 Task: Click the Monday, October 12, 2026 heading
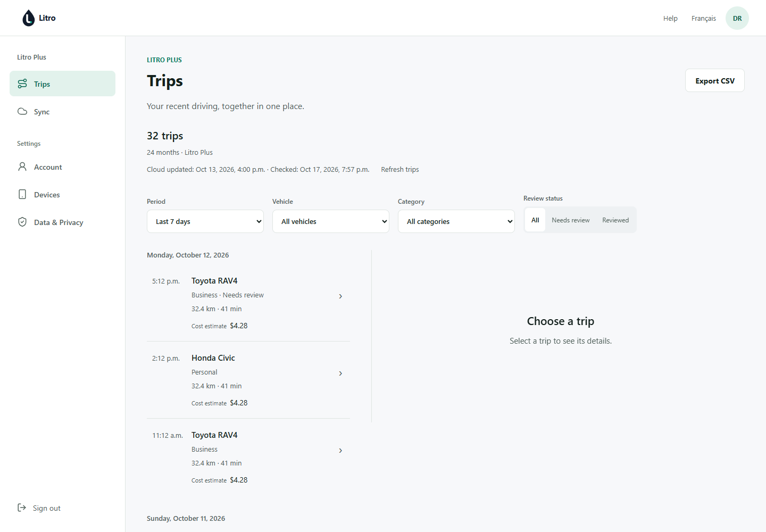(188, 255)
